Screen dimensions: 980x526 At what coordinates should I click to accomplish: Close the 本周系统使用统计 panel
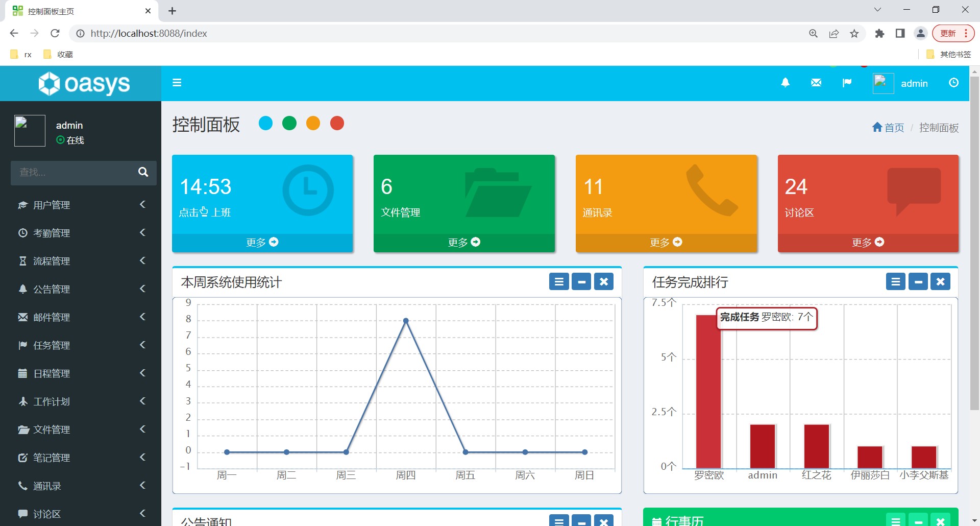[x=604, y=281]
